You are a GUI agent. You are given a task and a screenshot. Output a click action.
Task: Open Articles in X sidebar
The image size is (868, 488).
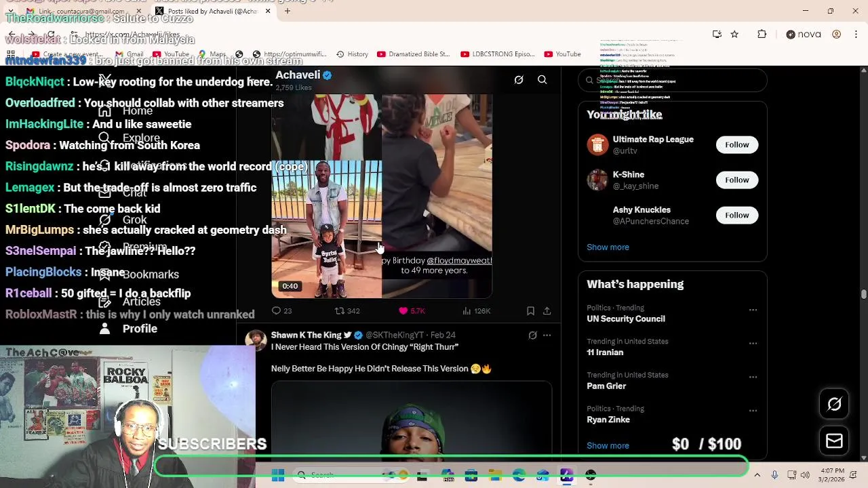[x=130, y=302]
